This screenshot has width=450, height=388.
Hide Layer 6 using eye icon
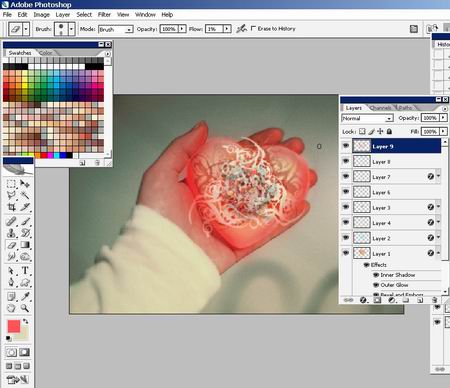[346, 192]
